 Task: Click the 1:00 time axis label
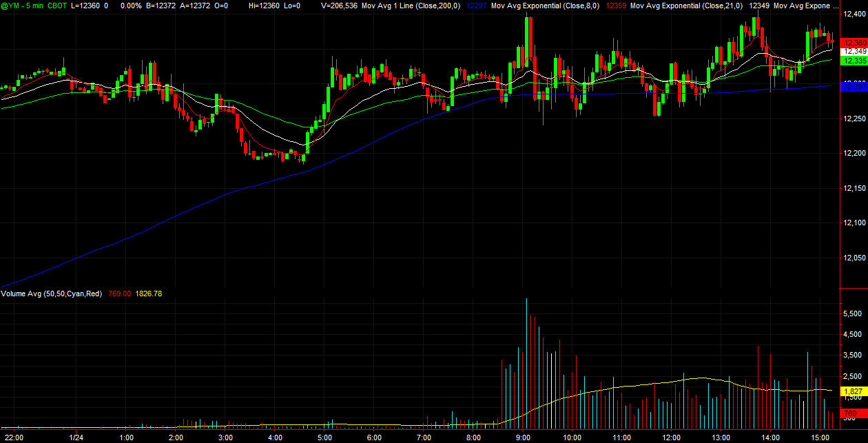[127, 437]
